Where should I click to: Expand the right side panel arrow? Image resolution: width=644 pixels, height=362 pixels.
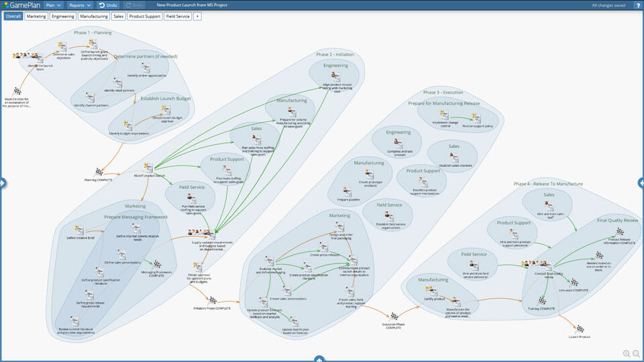pos(641,182)
